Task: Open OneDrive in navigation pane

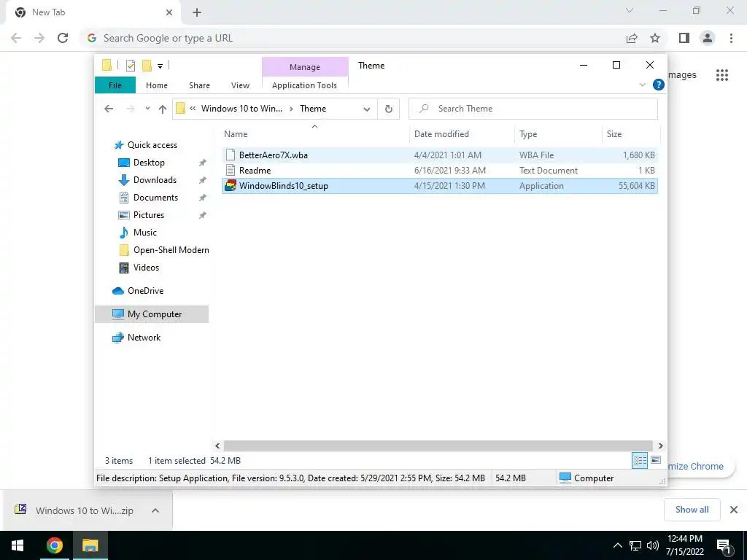Action: 145,291
